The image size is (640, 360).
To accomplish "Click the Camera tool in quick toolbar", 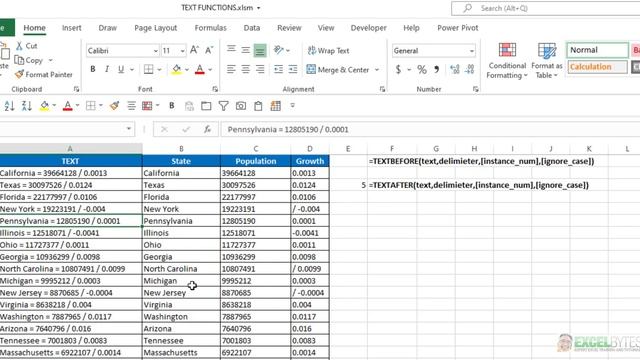I will point(241,106).
